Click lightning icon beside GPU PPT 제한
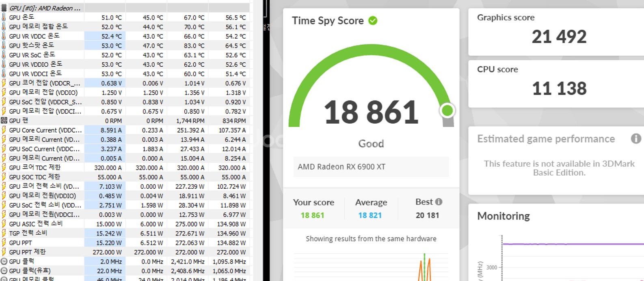644x281 pixels. [x=4, y=252]
